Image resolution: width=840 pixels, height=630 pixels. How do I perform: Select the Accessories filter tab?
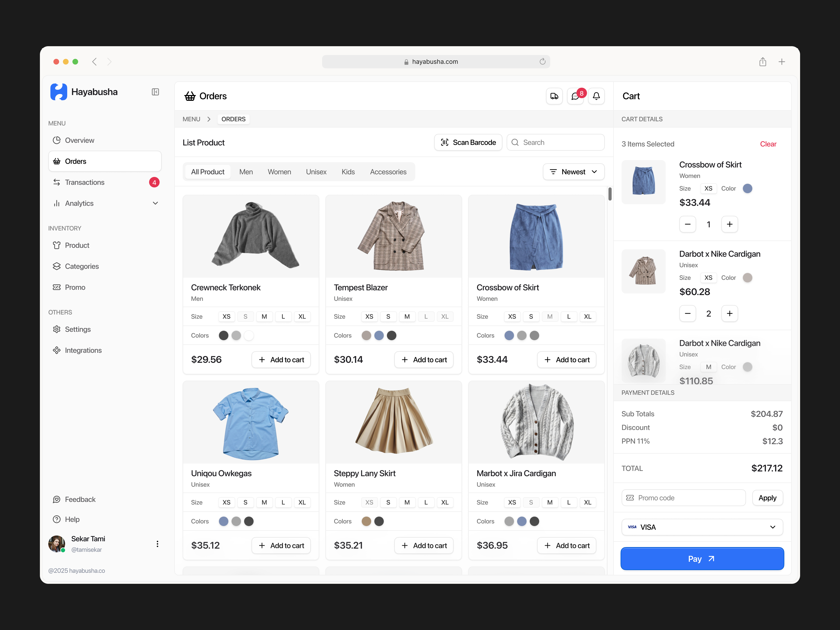(x=388, y=172)
